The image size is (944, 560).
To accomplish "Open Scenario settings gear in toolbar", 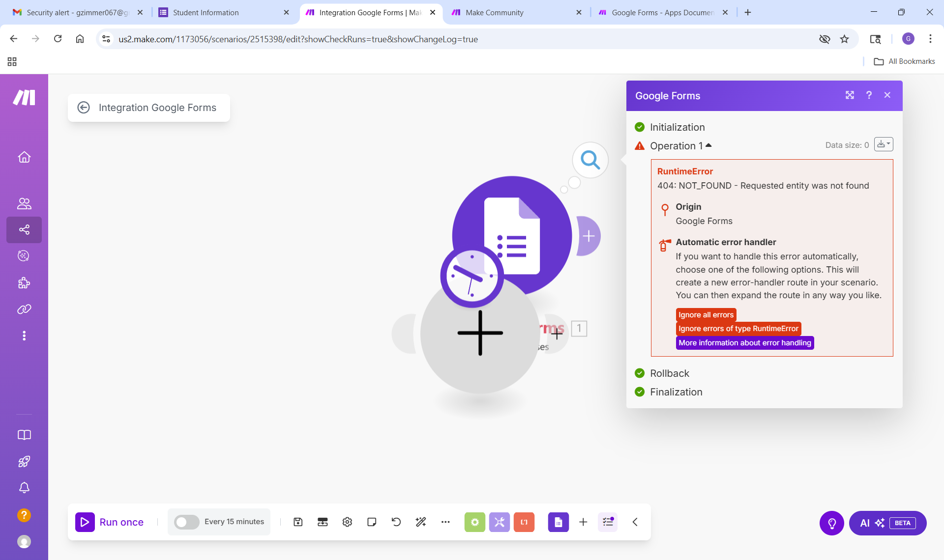I will coord(347,522).
